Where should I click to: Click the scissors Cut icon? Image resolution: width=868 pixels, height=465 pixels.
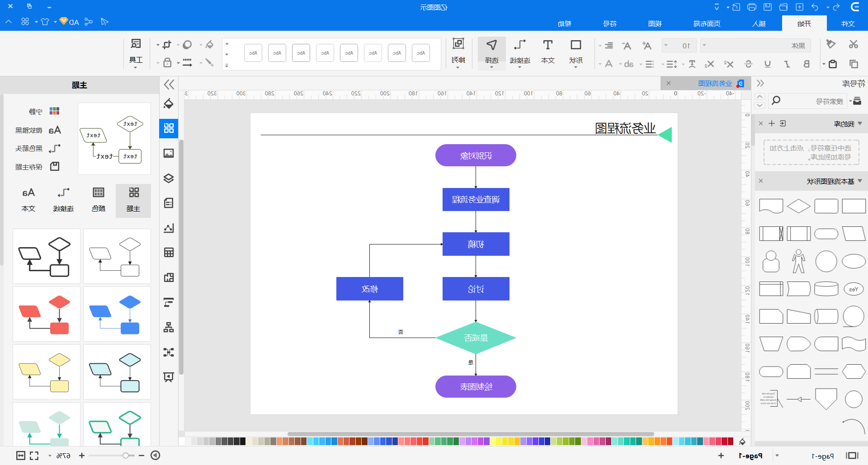853,44
